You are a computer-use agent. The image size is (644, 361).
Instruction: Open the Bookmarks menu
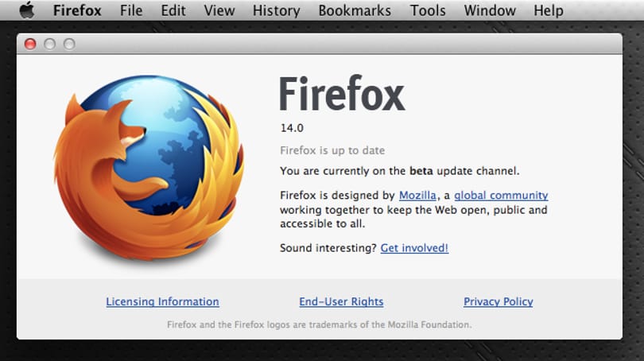point(355,10)
